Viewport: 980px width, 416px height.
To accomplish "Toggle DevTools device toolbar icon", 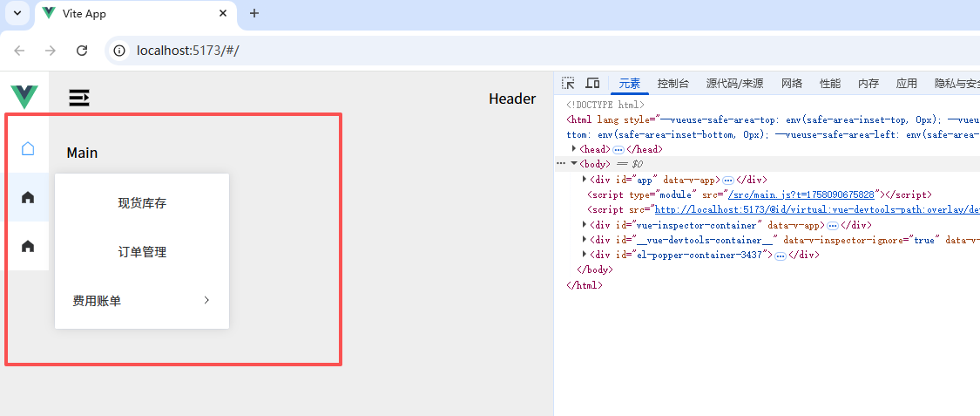I will click(x=592, y=83).
